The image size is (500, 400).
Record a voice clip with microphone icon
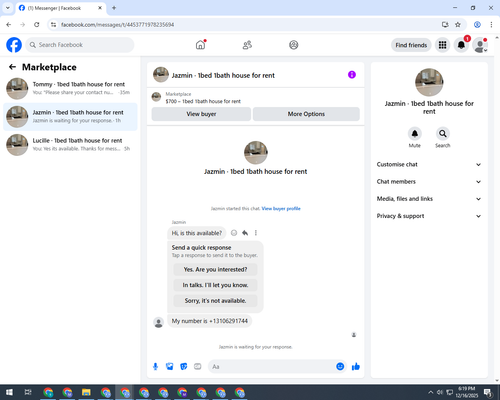click(x=155, y=367)
